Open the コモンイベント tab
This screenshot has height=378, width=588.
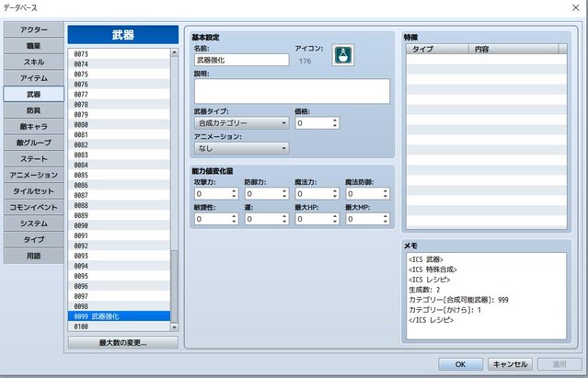(x=34, y=207)
